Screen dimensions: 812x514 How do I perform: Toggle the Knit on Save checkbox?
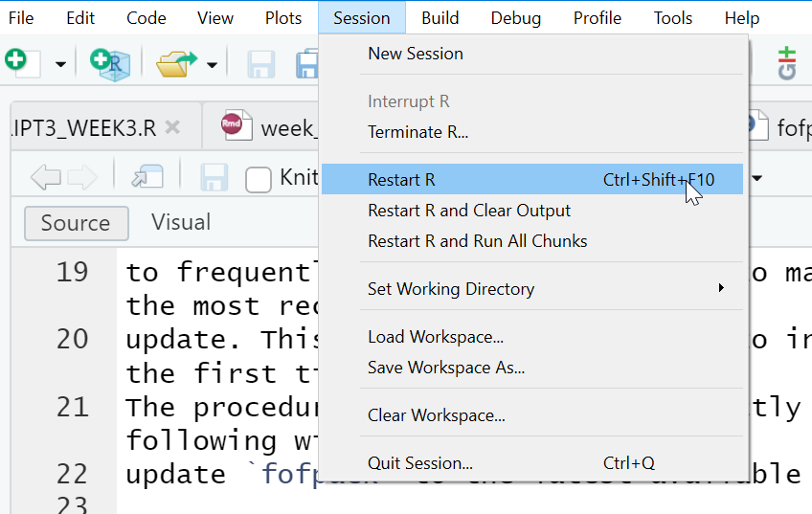[x=259, y=180]
